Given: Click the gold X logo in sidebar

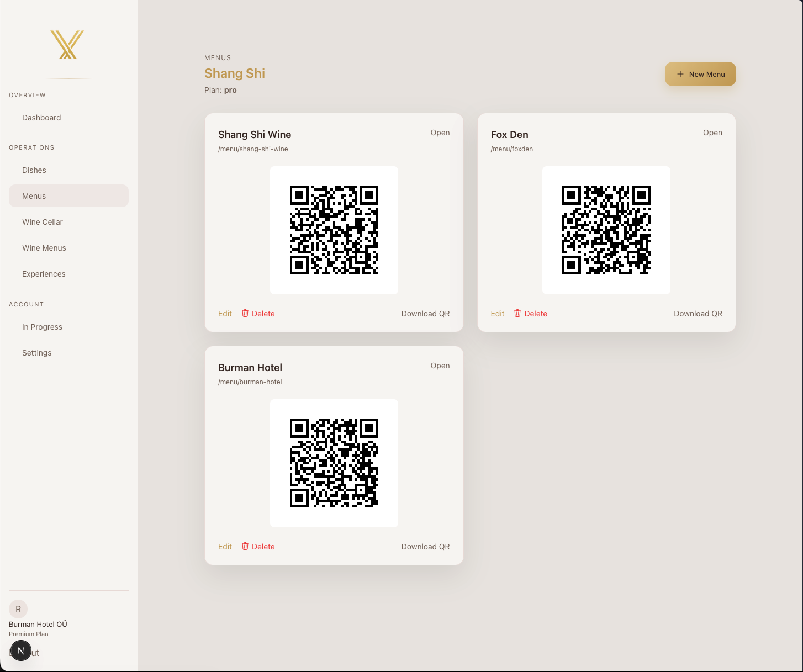Looking at the screenshot, I should 67,45.
